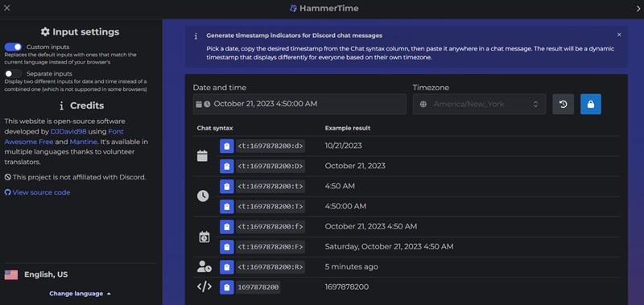Click the HammerTime title text
The width and height of the screenshot is (644, 305).
click(x=329, y=8)
